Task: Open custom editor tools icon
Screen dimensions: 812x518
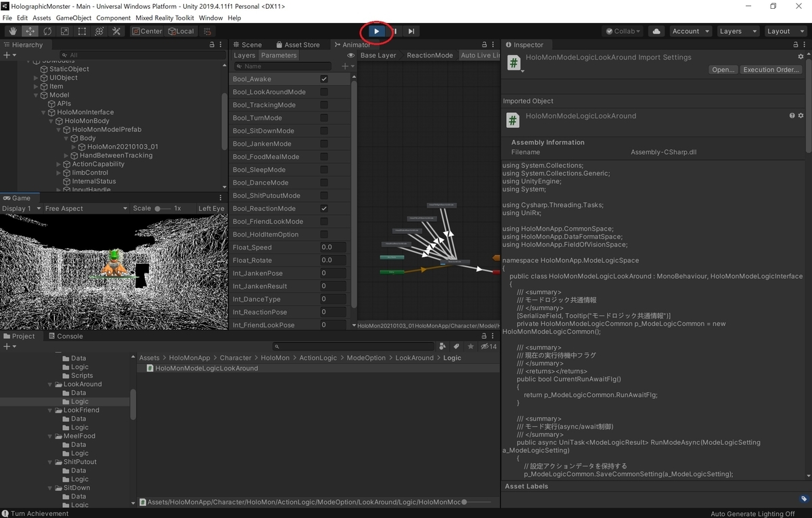Action: (116, 31)
